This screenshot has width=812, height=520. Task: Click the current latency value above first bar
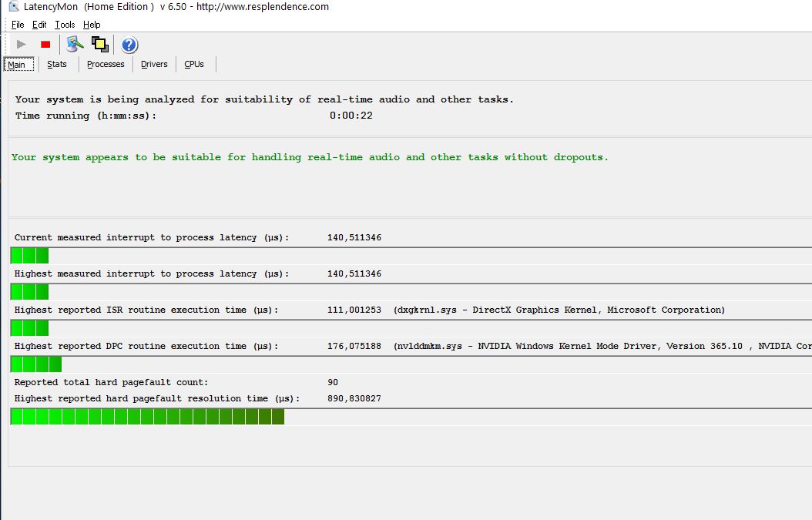pos(354,237)
